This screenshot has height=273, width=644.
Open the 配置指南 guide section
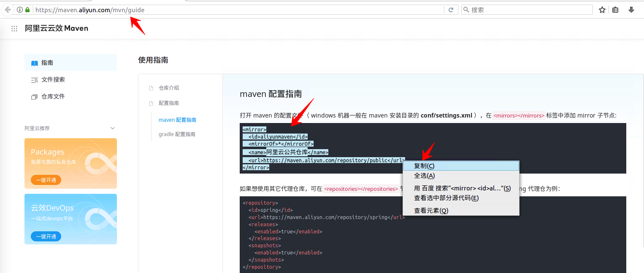(x=169, y=103)
